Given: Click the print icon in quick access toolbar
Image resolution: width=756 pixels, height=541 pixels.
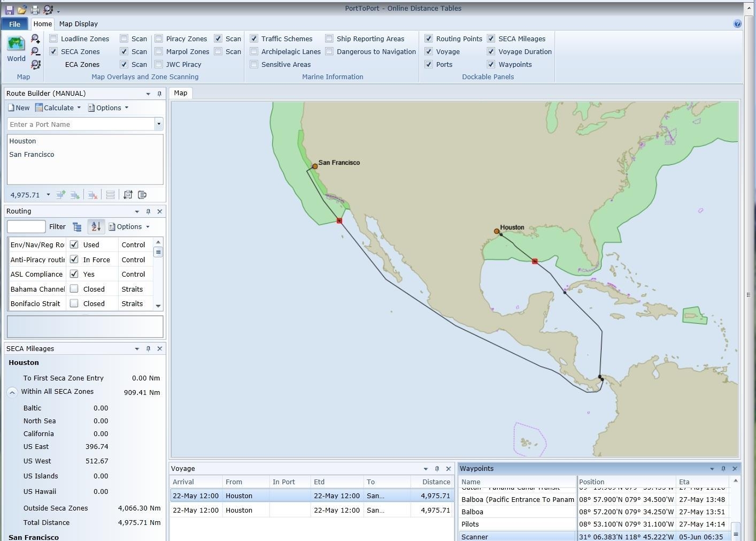Looking at the screenshot, I should click(35, 10).
